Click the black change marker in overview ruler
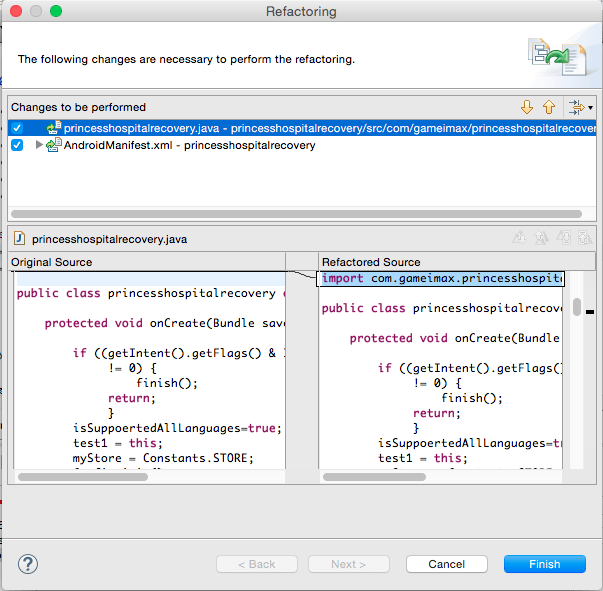This screenshot has height=591, width=603. [590, 312]
